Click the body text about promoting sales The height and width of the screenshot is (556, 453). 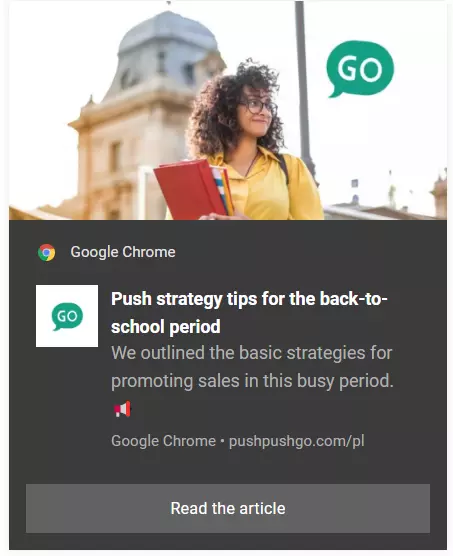[x=252, y=367]
